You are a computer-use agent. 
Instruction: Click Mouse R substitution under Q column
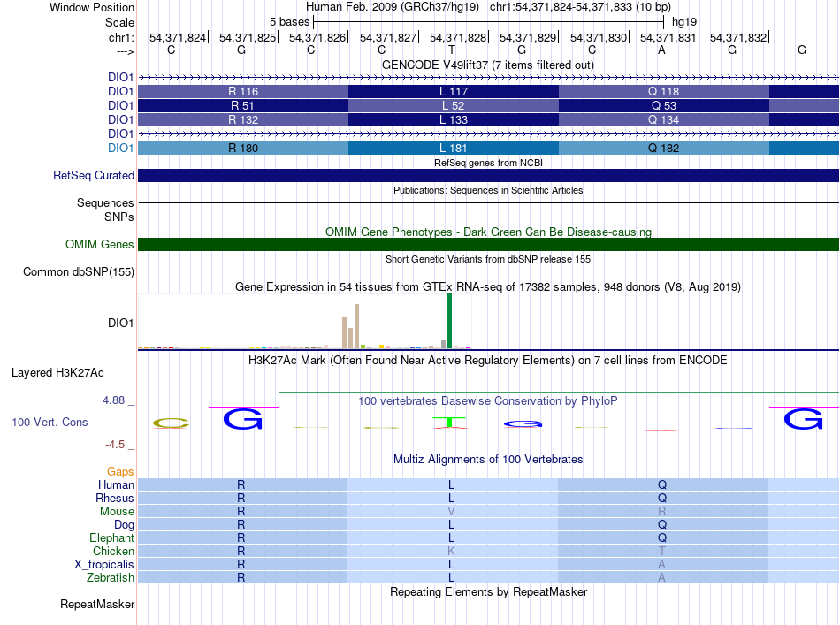[x=662, y=512]
